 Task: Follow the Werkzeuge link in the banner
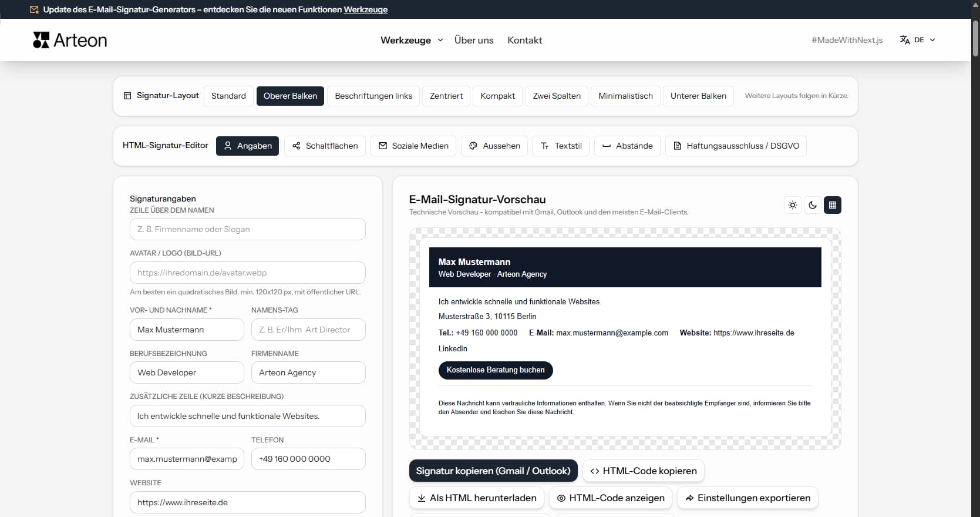(365, 9)
